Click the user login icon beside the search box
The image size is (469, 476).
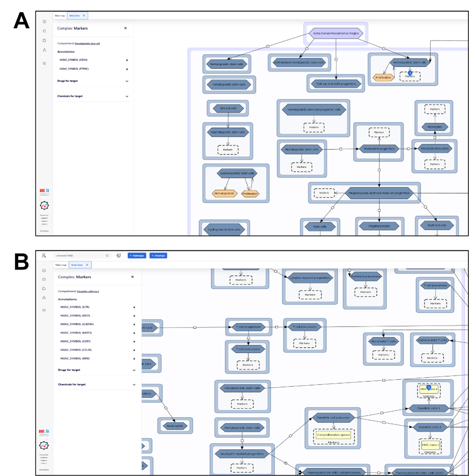click(x=44, y=256)
